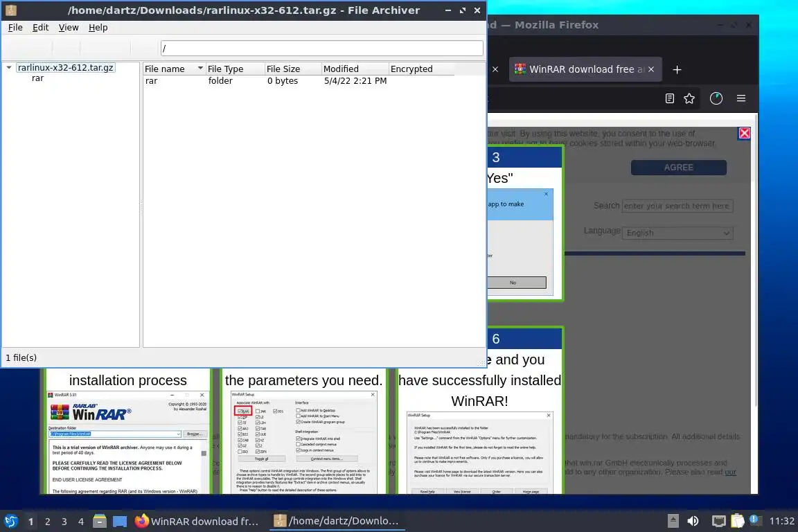Sort by the Modified column
The height and width of the screenshot is (532, 798).
click(355, 69)
